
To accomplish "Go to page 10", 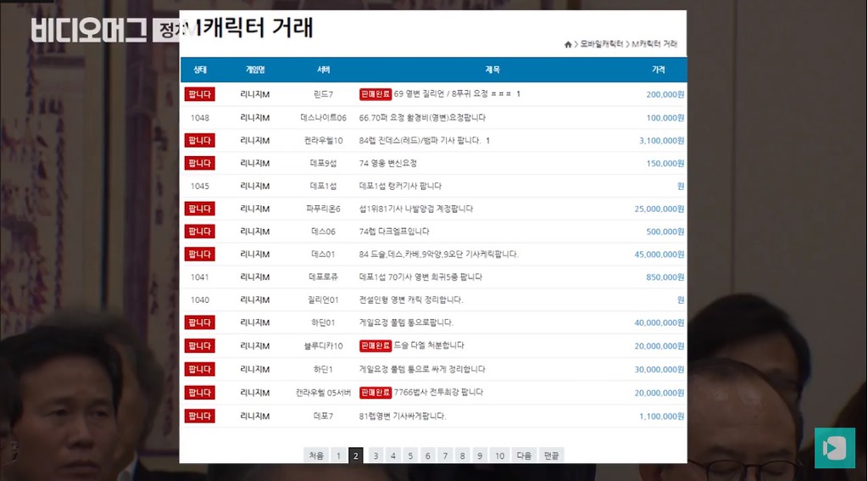I will click(x=499, y=456).
